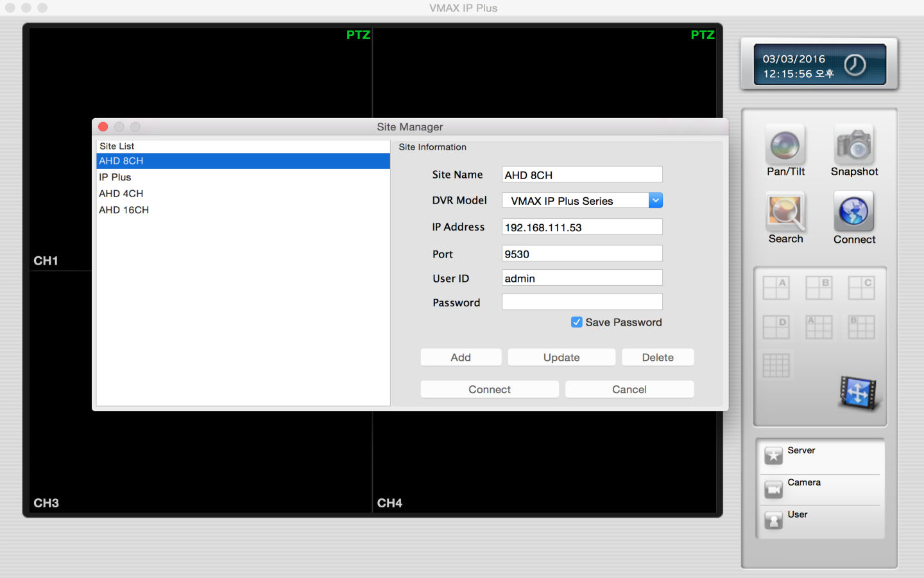The image size is (924, 578).
Task: Select screen layout C
Action: [861, 288]
